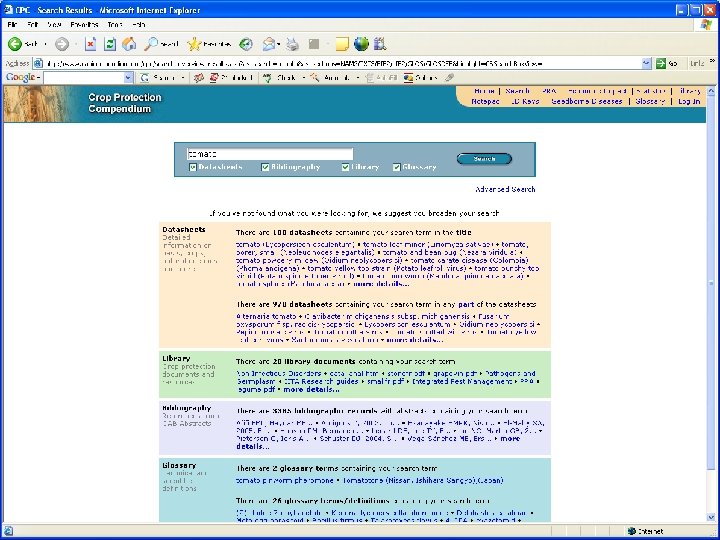Open the View menu
The width and height of the screenshot is (720, 540).
coord(54,24)
